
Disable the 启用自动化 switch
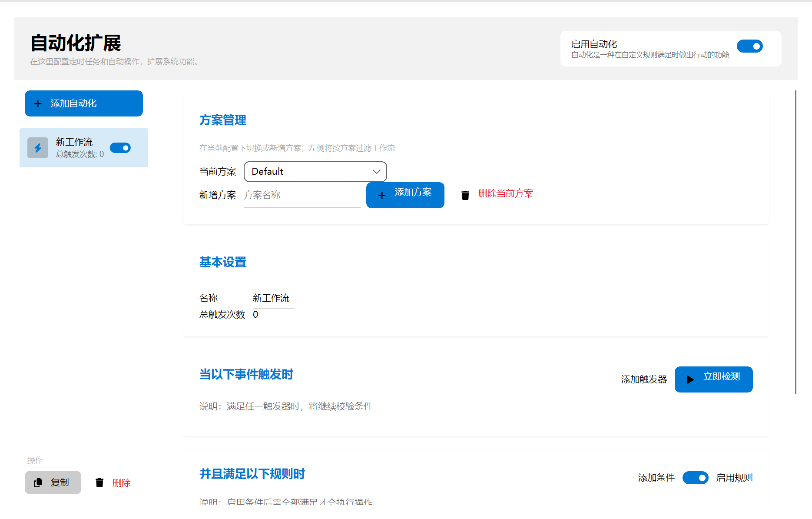750,46
